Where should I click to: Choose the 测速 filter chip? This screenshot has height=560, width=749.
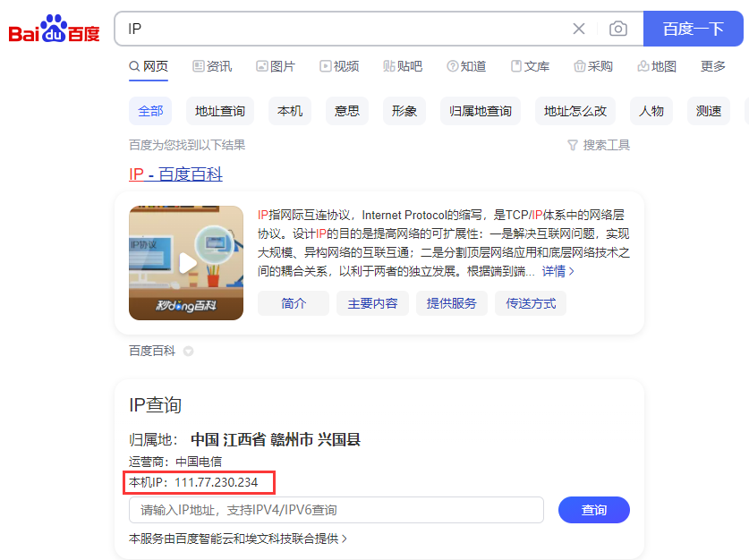(709, 111)
